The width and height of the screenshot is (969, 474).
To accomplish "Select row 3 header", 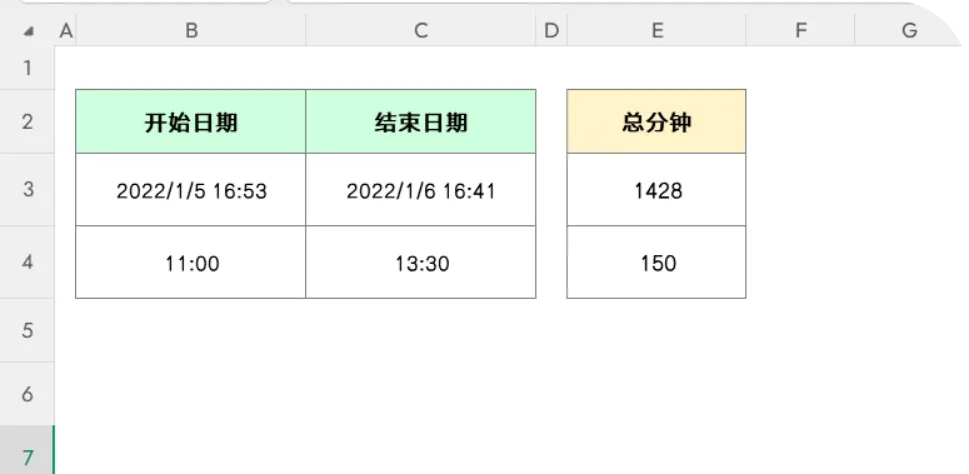I will click(x=27, y=189).
